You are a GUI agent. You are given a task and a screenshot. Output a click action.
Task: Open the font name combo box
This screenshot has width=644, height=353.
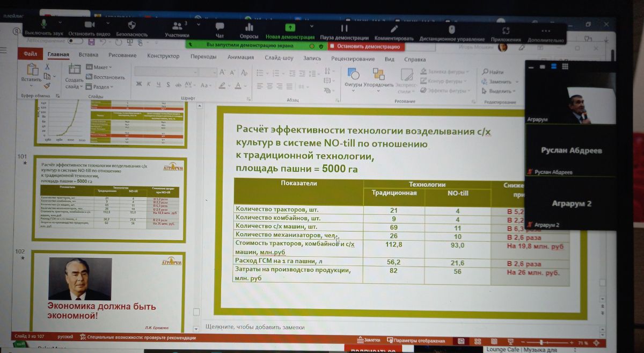(167, 71)
